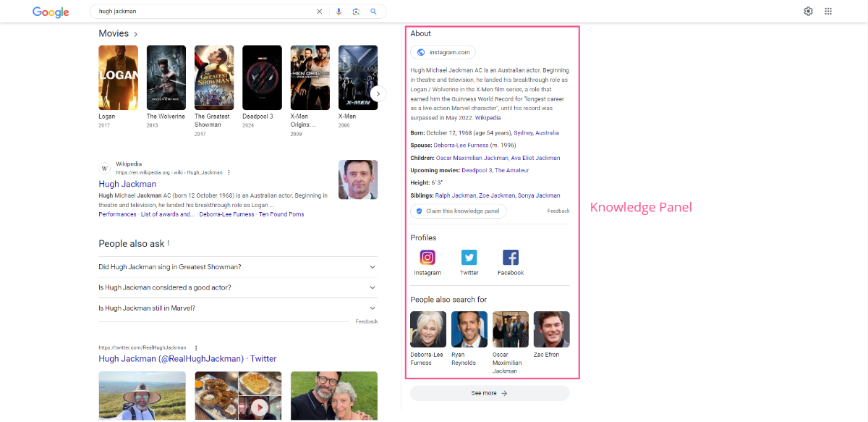868x422 pixels.
Task: Click Feedback under People also ask
Action: [x=366, y=321]
